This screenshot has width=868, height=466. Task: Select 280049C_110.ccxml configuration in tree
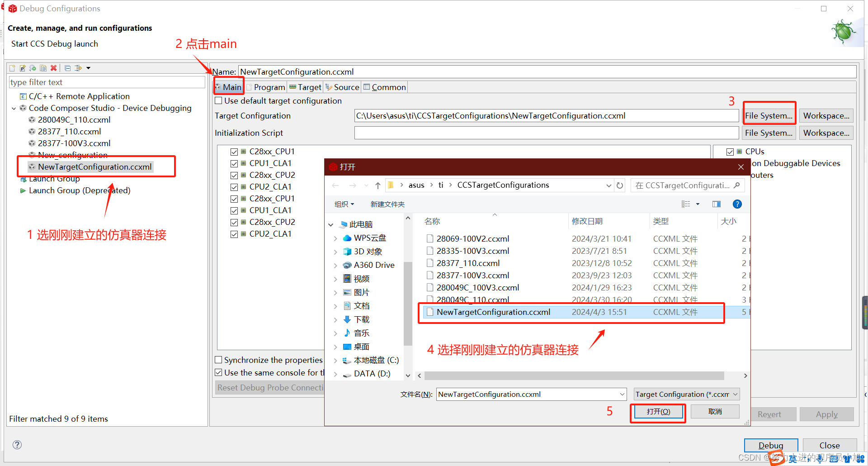[x=74, y=120]
